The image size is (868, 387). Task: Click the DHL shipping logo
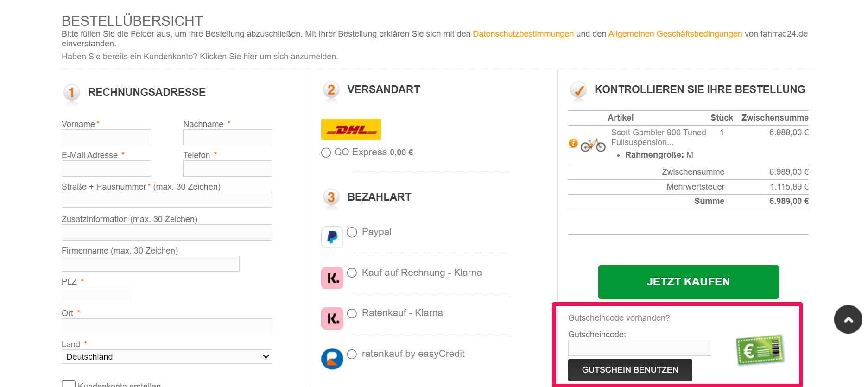(351, 129)
